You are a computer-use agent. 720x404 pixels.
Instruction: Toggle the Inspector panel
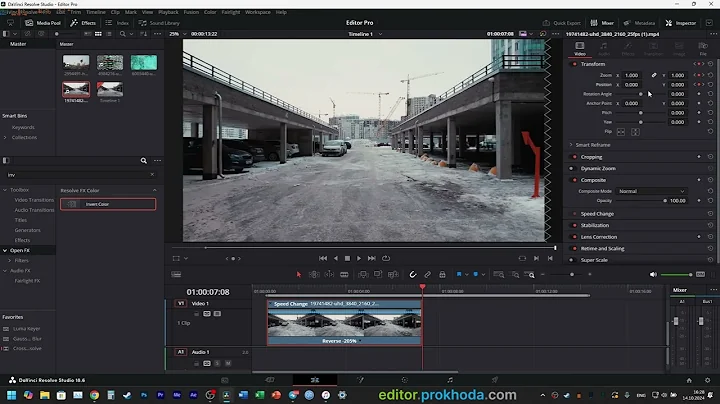click(x=681, y=23)
